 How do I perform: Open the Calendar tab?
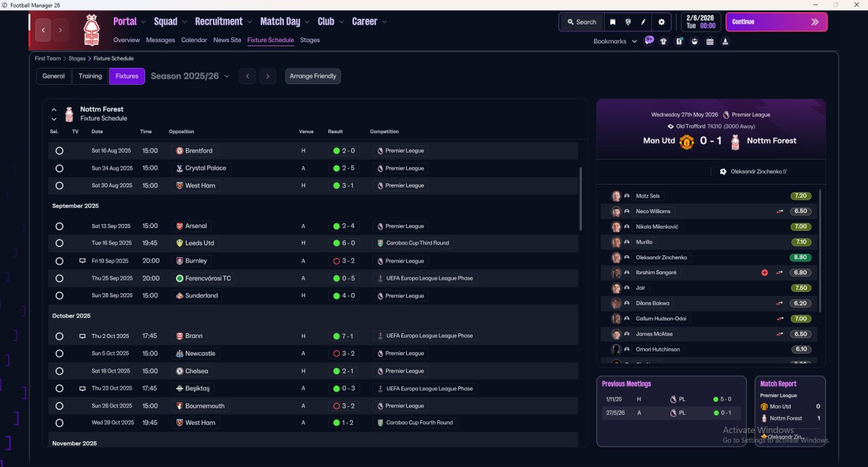click(194, 40)
